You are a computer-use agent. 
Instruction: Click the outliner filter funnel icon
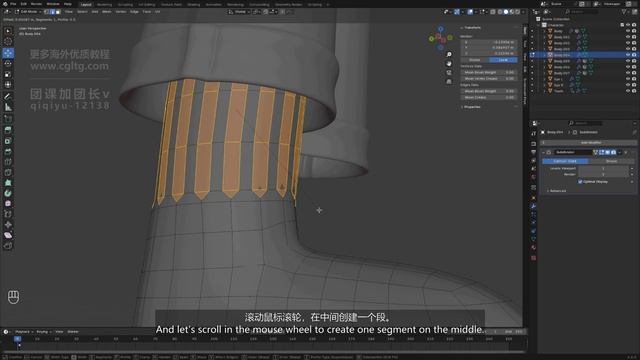coord(624,12)
